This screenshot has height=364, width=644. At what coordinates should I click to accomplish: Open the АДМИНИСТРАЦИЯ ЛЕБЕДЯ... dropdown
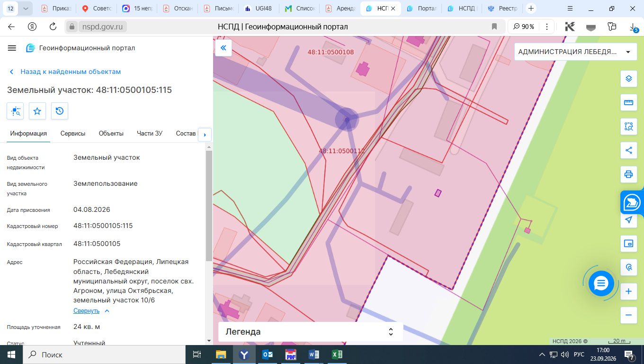575,52
